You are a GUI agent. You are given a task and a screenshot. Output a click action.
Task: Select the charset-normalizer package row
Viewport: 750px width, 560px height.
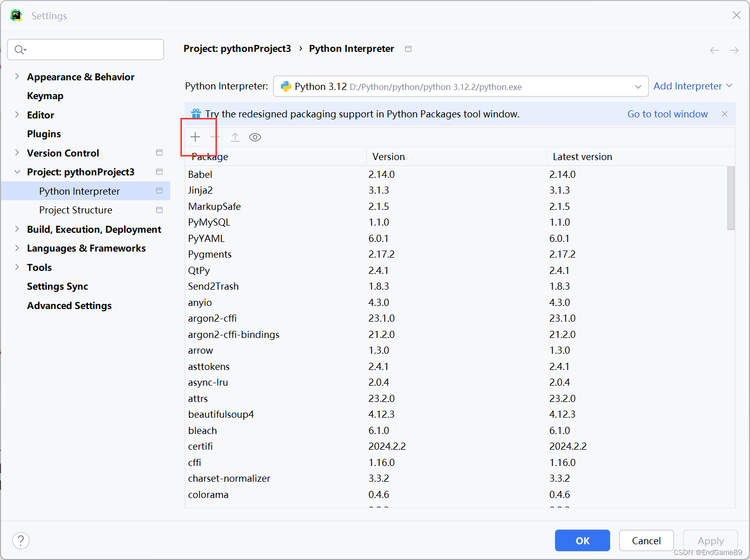point(456,478)
